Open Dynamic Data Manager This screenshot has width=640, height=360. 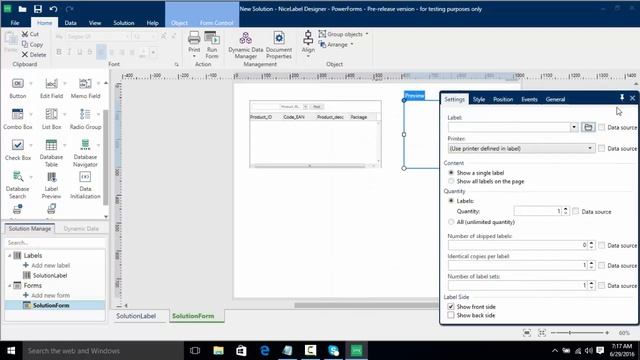(246, 45)
